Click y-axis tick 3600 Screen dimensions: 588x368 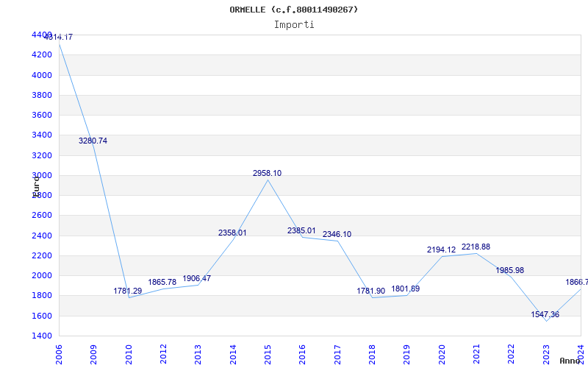[x=42, y=115]
